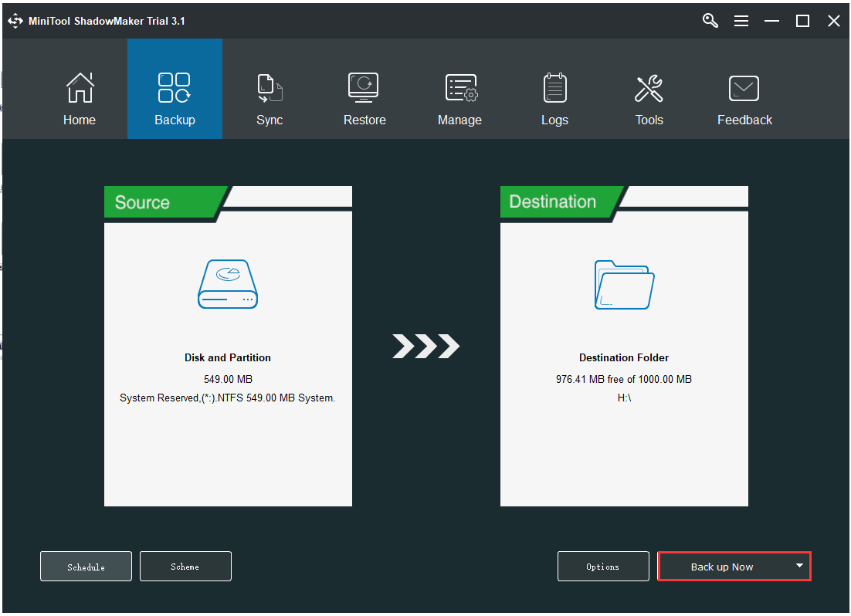Screen dimensions: 851x616
Task: Close the ShadowMaker window
Action: coord(834,21)
